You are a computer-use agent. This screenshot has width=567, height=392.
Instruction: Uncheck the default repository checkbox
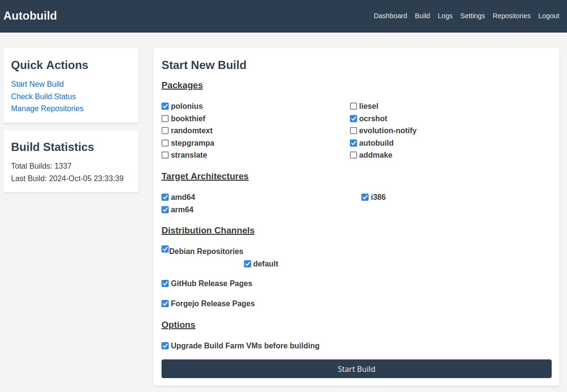pyautogui.click(x=247, y=264)
